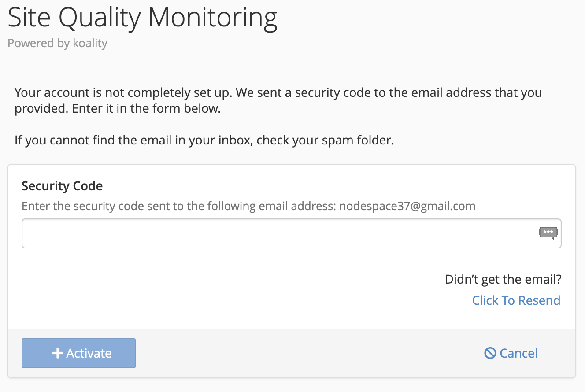Click the Site Quality Monitoring heading
585x392 pixels.
coord(142,18)
